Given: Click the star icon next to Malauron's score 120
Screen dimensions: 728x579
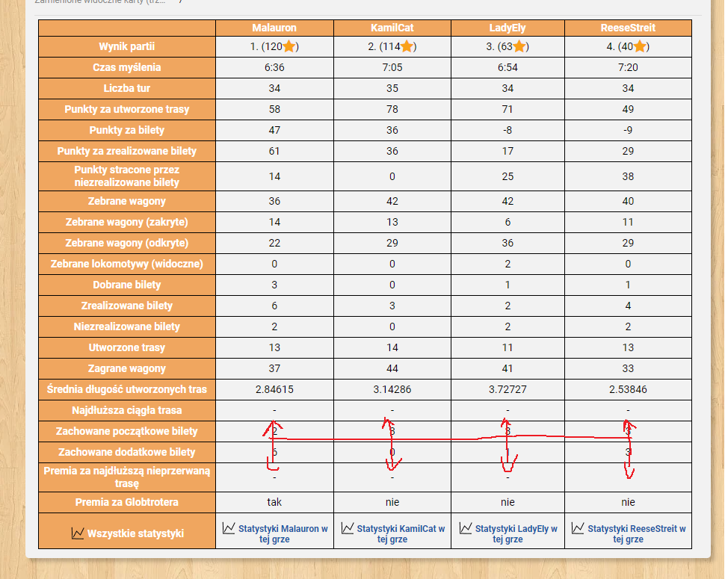Looking at the screenshot, I should click(290, 47).
